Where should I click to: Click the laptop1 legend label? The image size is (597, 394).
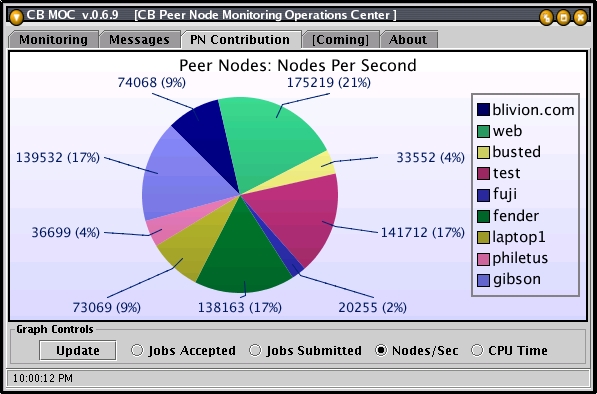click(519, 237)
